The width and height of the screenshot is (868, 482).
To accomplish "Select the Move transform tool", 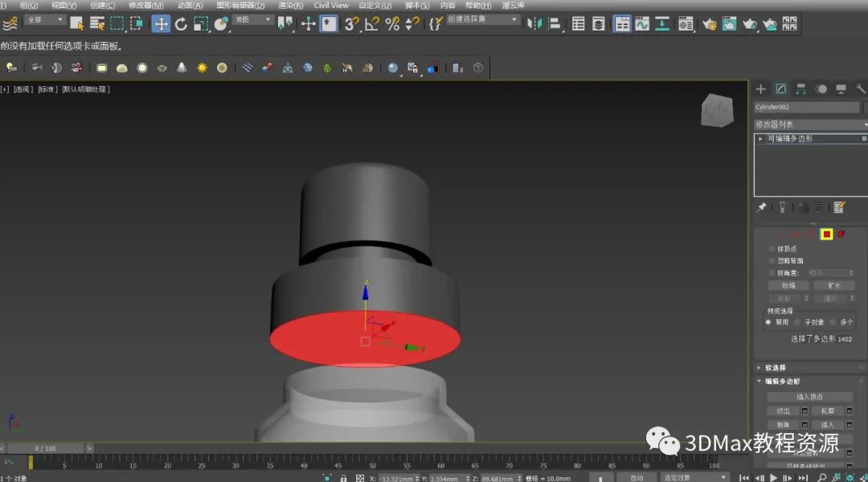I will [x=161, y=24].
